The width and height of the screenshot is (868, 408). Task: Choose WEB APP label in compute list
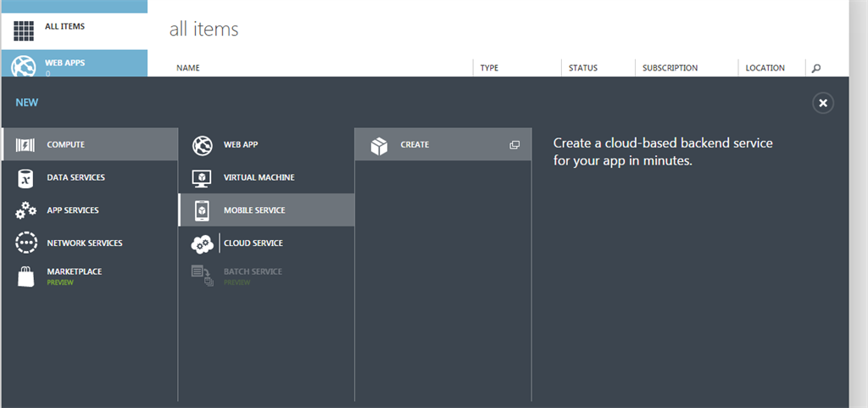(241, 144)
